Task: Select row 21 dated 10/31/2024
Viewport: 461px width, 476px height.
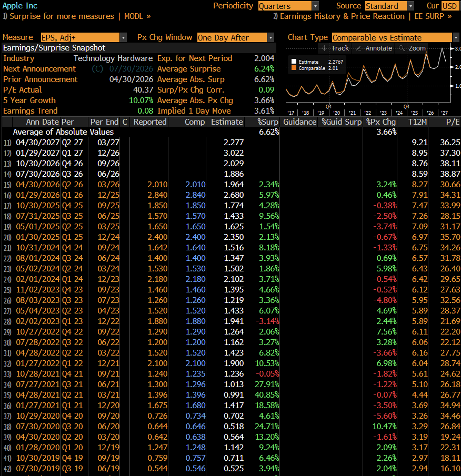Action: point(231,248)
